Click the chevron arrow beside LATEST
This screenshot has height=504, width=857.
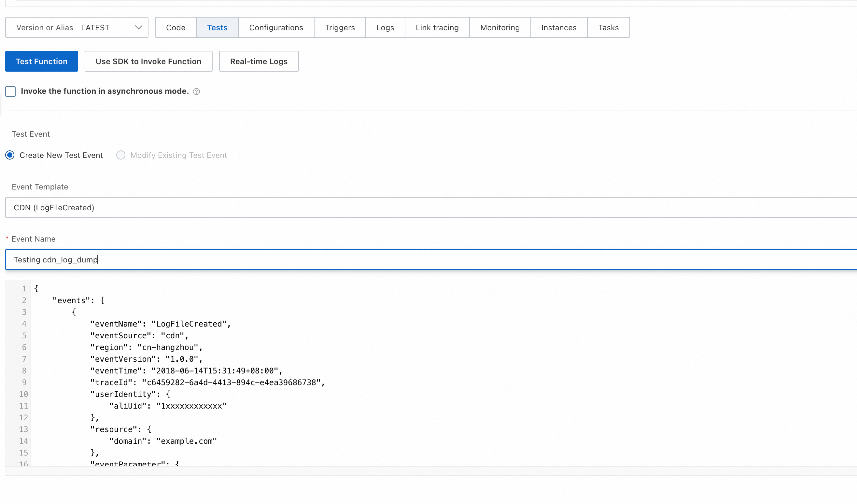[138, 28]
